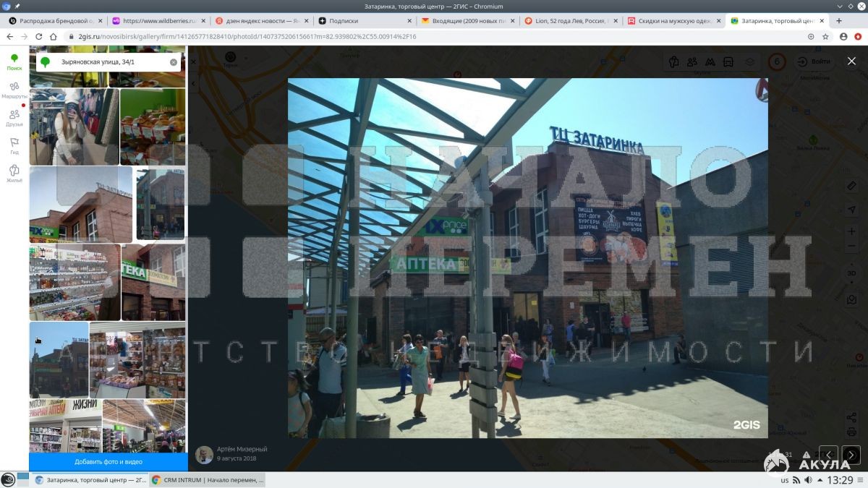
Task: Show the previous gallery photo
Action: (x=828, y=455)
